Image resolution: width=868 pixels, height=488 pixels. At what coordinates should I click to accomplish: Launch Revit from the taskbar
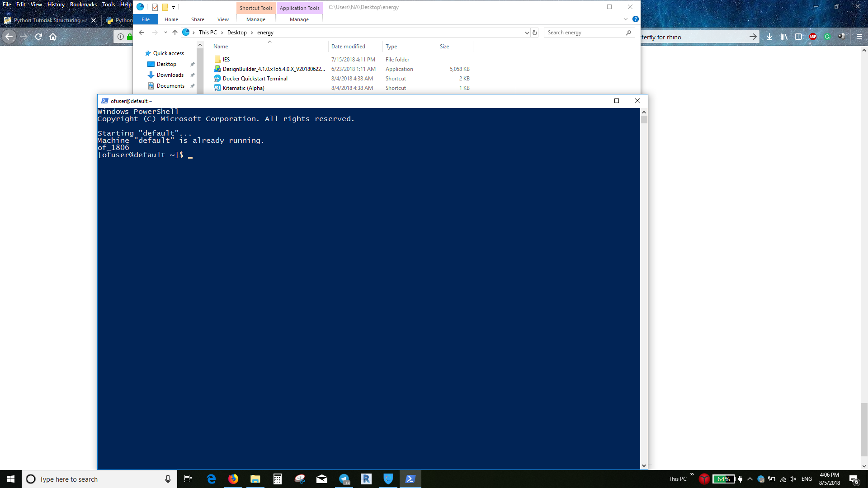366,479
